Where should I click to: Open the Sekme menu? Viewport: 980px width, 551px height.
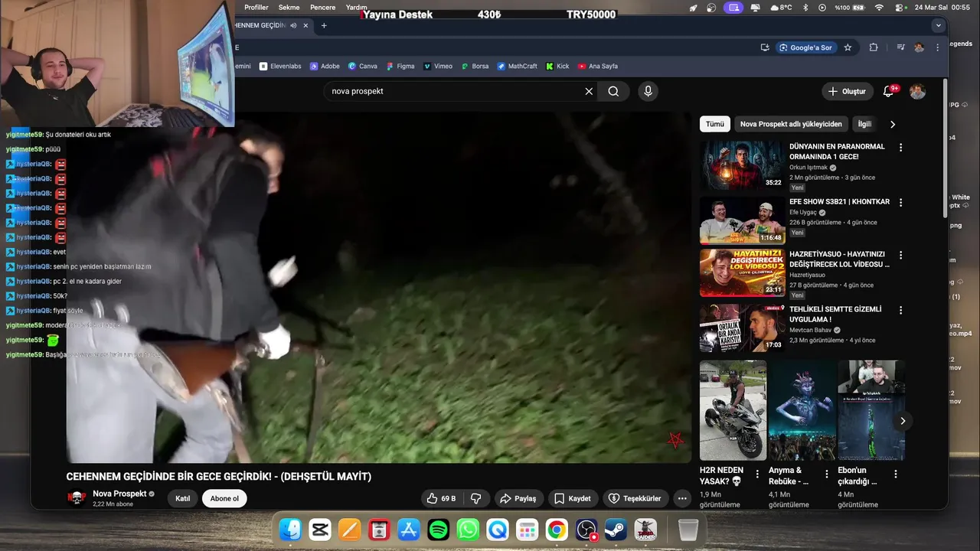coord(289,7)
